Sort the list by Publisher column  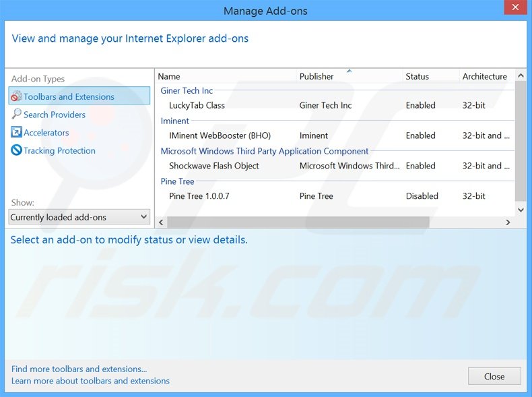pos(350,76)
